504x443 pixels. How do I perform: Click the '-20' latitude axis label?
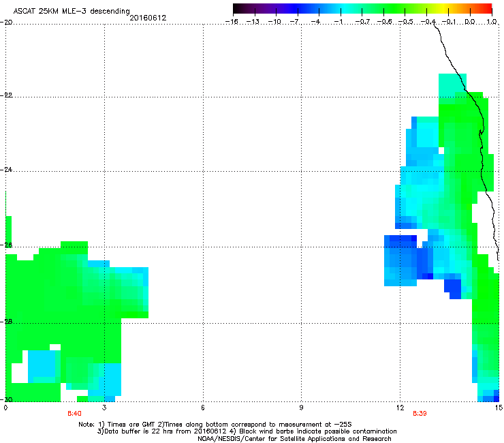pyautogui.click(x=6, y=22)
